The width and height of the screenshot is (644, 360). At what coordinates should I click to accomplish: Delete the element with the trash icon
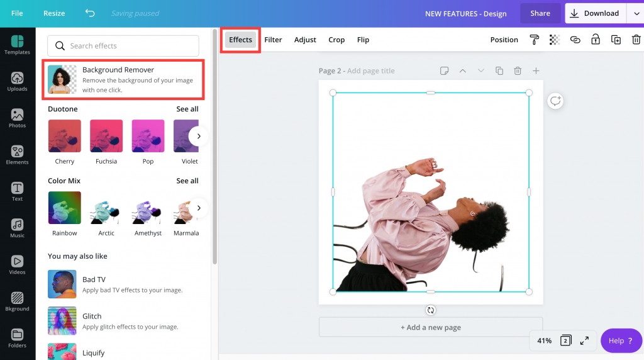pos(636,40)
